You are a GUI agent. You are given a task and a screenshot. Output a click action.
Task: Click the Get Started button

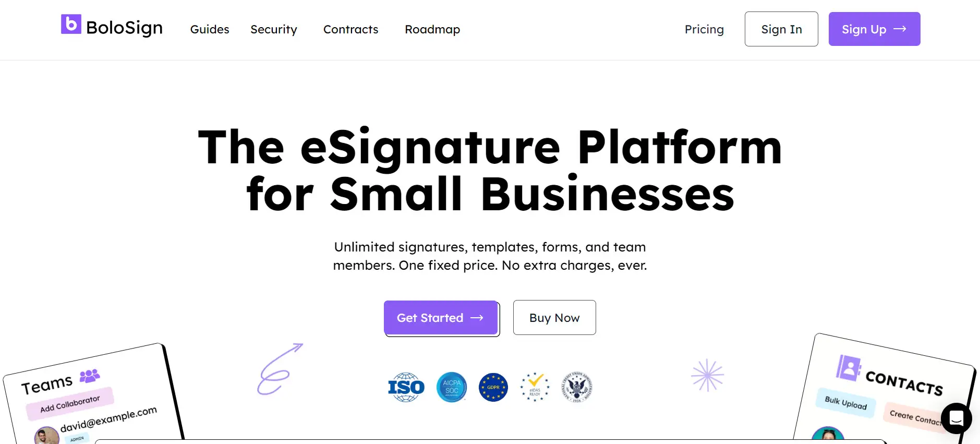[x=441, y=318]
